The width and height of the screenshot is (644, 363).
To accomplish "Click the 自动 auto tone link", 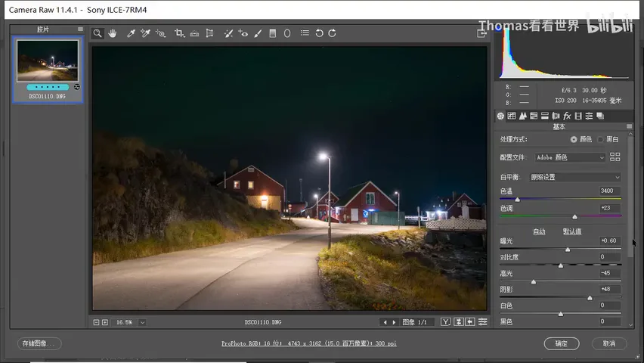I will (x=539, y=231).
